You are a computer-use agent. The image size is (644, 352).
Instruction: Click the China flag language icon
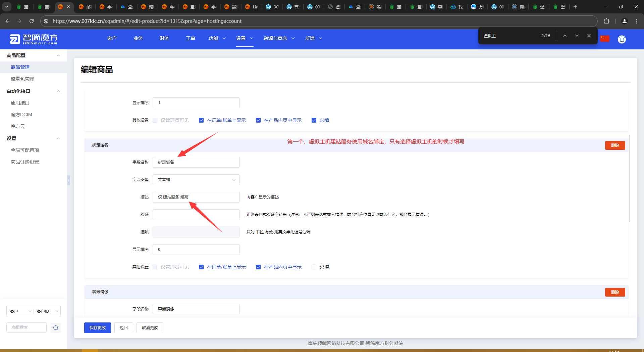click(605, 39)
